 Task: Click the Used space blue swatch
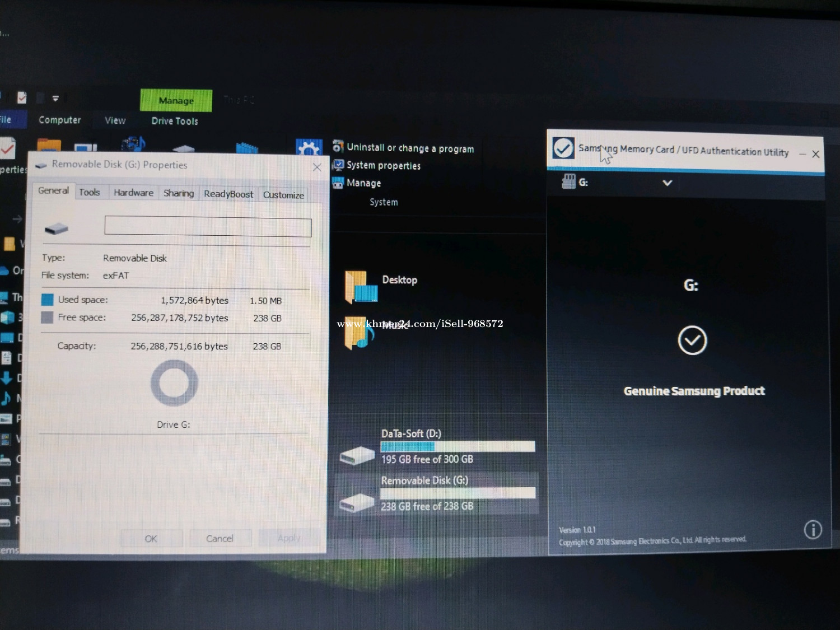[47, 300]
